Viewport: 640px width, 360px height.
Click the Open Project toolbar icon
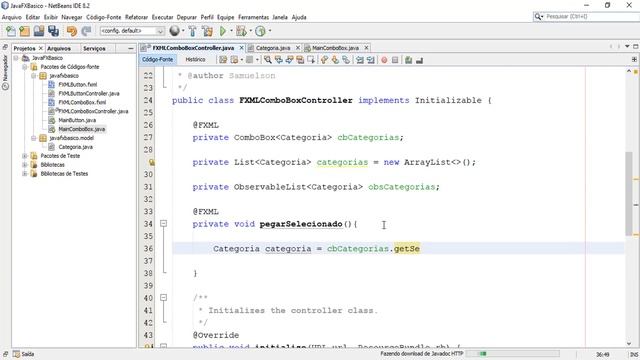(x=39, y=31)
